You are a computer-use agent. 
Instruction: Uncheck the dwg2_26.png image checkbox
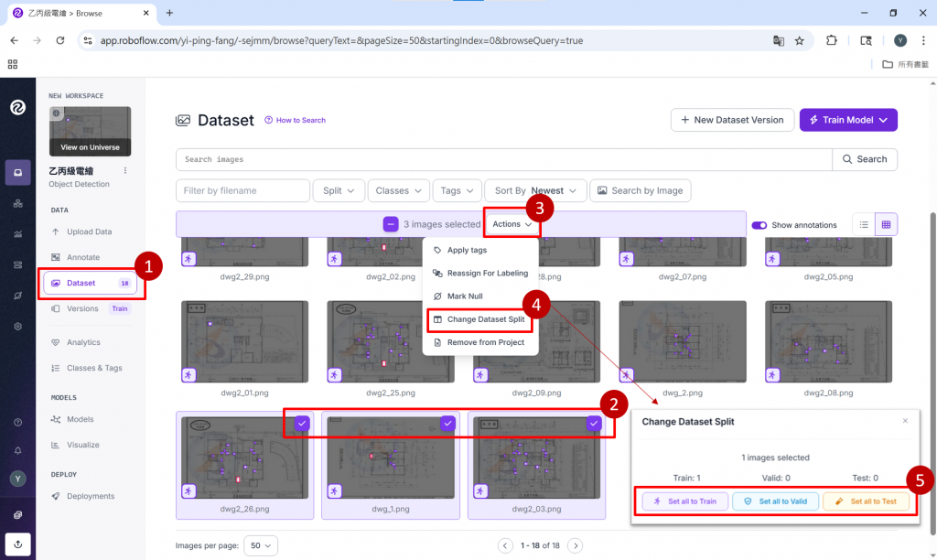(x=302, y=423)
